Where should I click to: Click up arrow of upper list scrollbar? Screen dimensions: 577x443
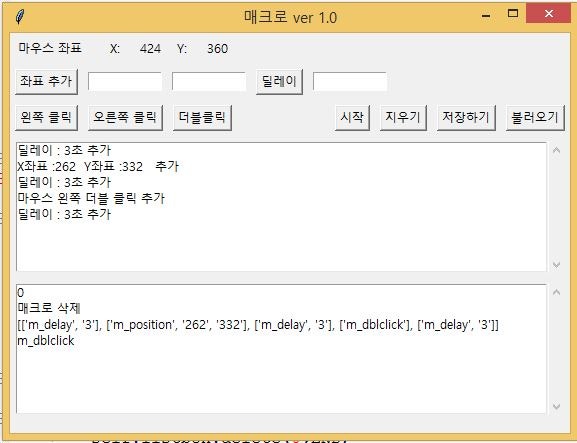(556, 150)
